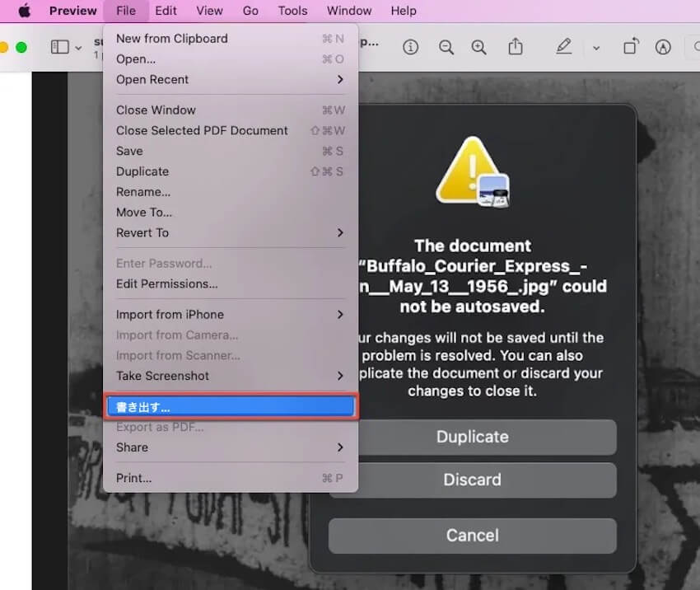Open the sidebar view options chevron
Viewport: 700px width, 590px height.
point(79,48)
